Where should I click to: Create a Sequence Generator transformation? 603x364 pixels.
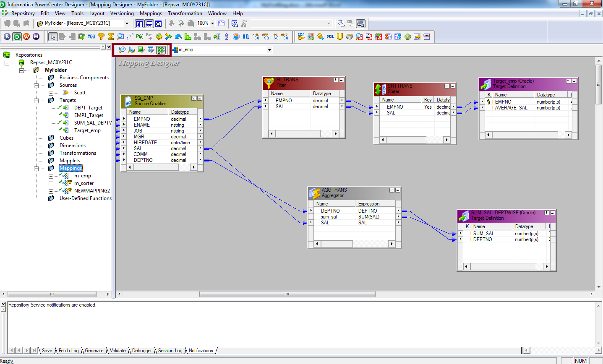point(129,37)
